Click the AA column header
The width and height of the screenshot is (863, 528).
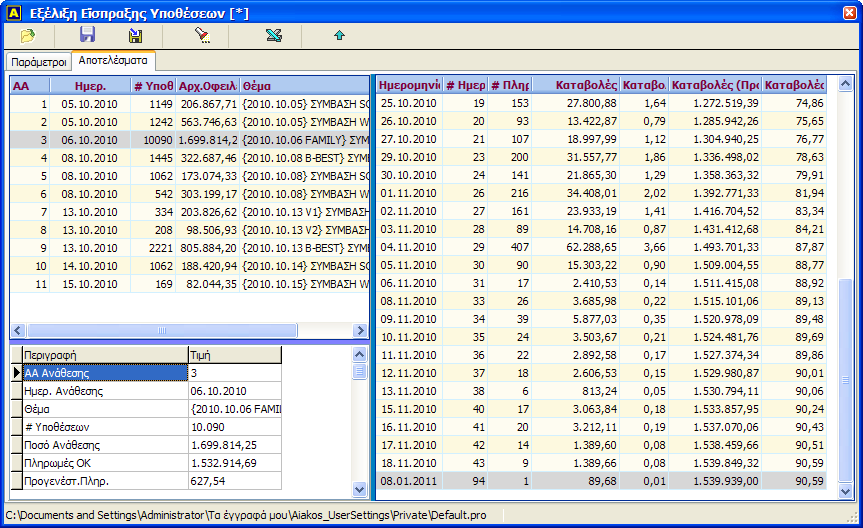(30, 85)
